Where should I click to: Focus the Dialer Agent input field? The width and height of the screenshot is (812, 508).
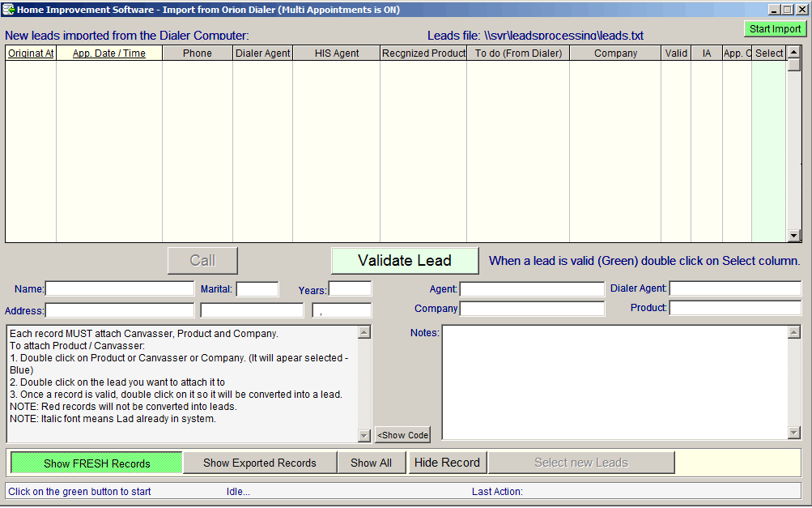coord(735,288)
